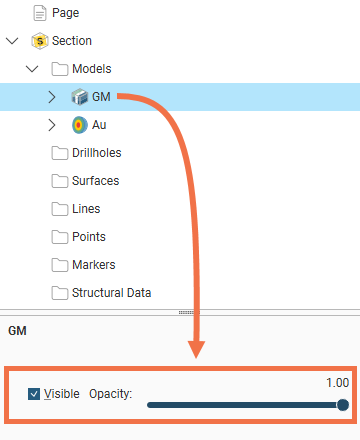The width and height of the screenshot is (360, 440).
Task: Click the Models folder icon
Action: pos(60,69)
